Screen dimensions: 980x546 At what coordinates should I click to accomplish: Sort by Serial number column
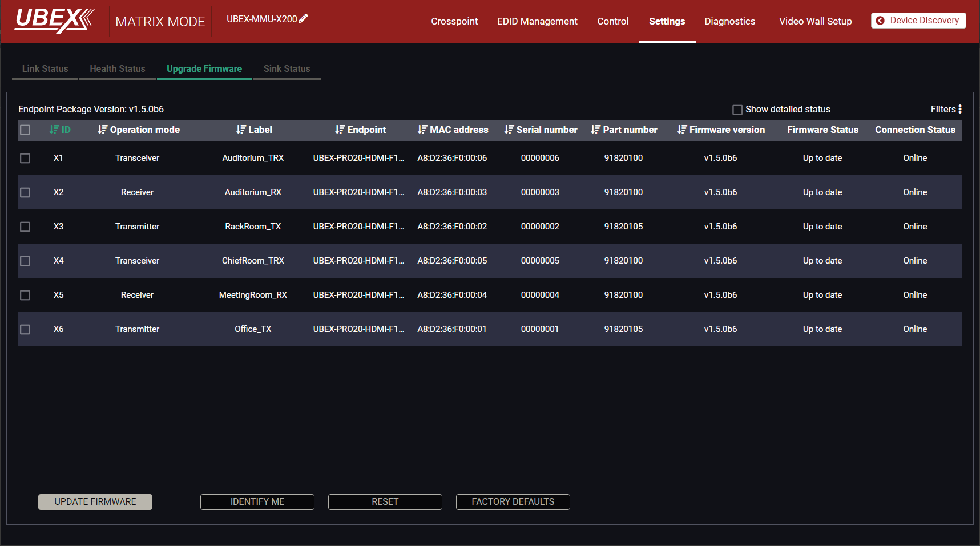[x=541, y=130]
